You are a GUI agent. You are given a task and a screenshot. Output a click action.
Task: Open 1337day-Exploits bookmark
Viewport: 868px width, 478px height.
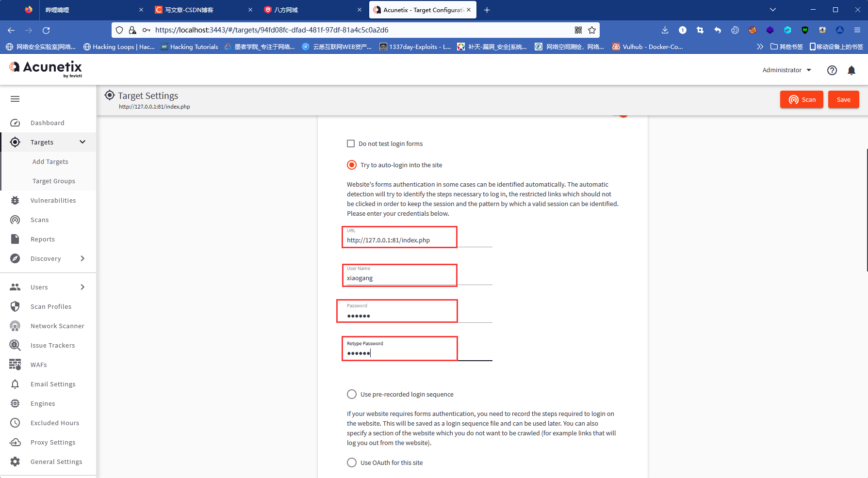click(415, 47)
